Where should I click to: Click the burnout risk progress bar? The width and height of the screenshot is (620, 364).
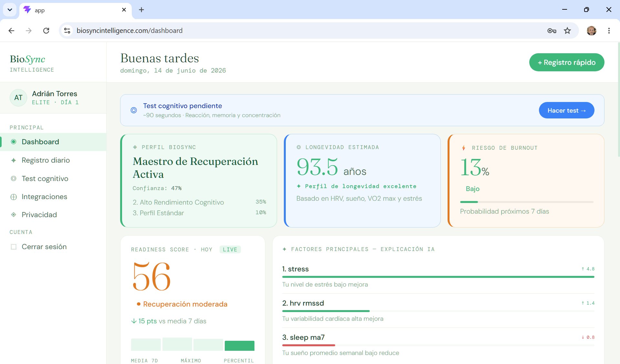527,202
